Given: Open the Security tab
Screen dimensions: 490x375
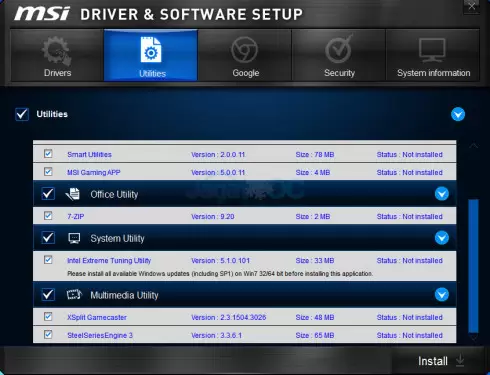Looking at the screenshot, I should click(339, 55).
